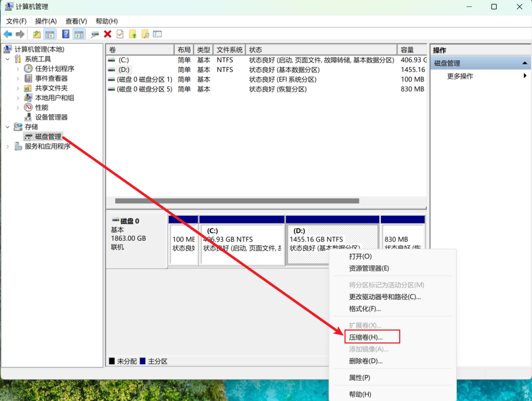Select 设备管理器 in the tree

[51, 117]
